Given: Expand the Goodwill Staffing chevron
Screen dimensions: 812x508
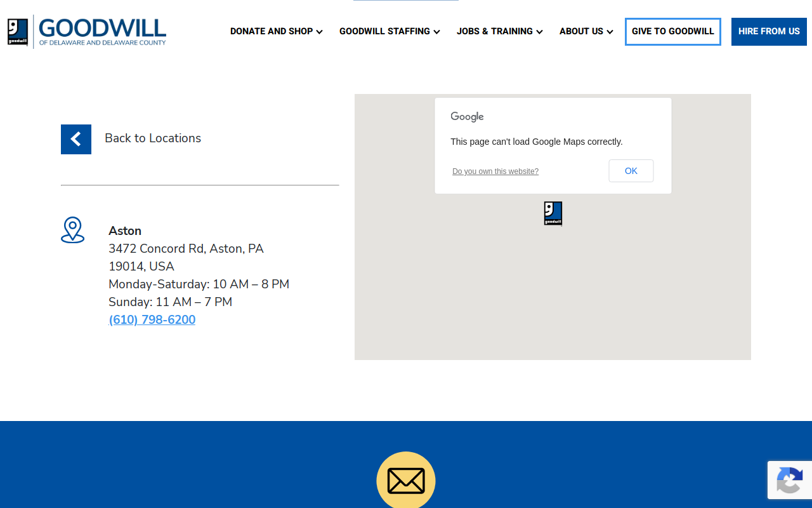Looking at the screenshot, I should click(x=436, y=32).
